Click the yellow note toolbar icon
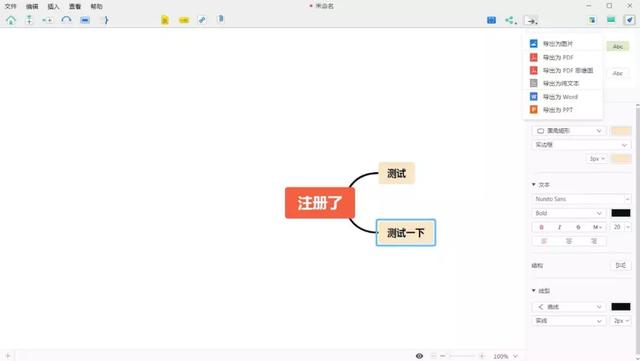This screenshot has height=361, width=640. [x=164, y=20]
